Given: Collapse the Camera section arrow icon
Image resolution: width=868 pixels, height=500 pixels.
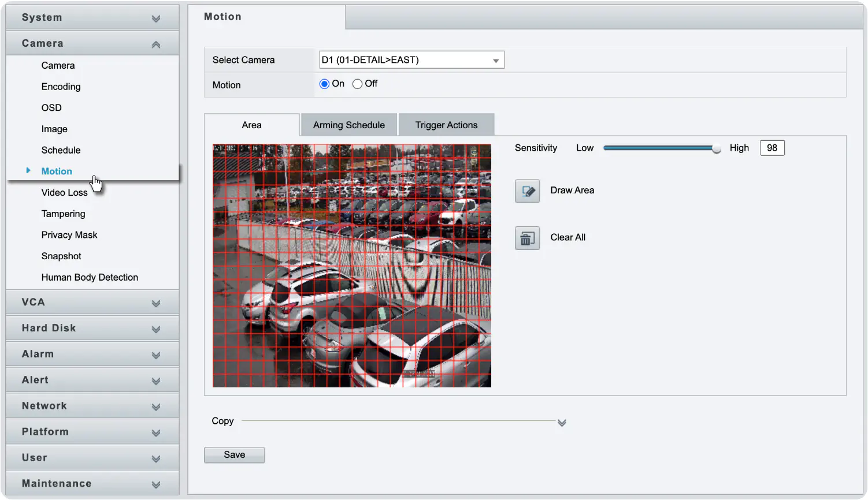Looking at the screenshot, I should (x=156, y=44).
